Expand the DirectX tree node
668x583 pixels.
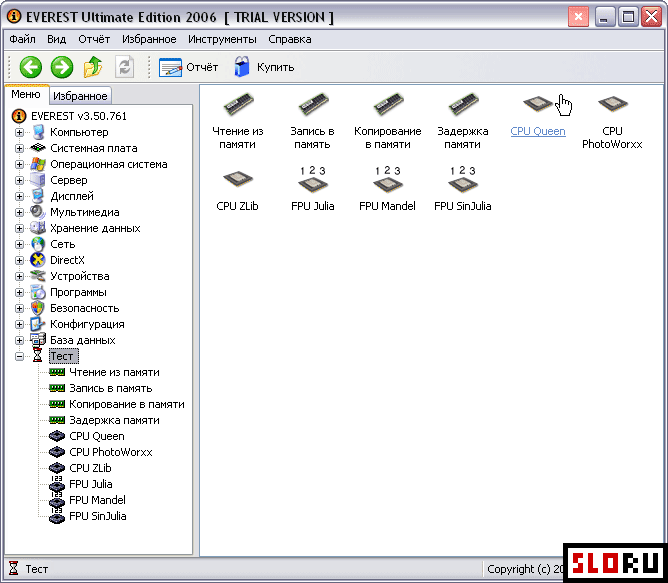point(19,260)
